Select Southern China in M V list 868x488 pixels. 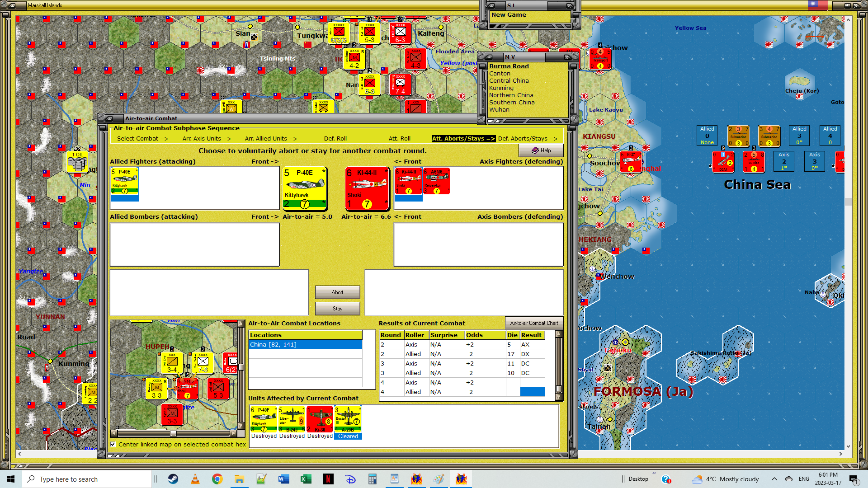[x=512, y=103]
